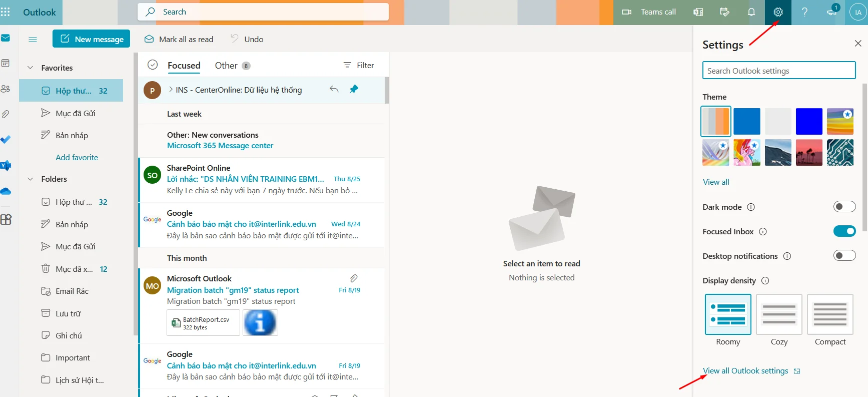Viewport: 868px width, 397px height.
Task: Select Roomy display density
Action: click(x=728, y=314)
